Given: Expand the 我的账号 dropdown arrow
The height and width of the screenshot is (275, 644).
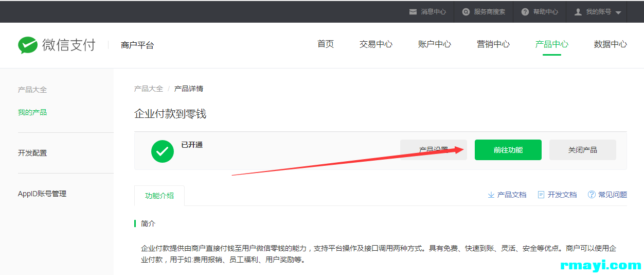Looking at the screenshot, I should tap(618, 12).
